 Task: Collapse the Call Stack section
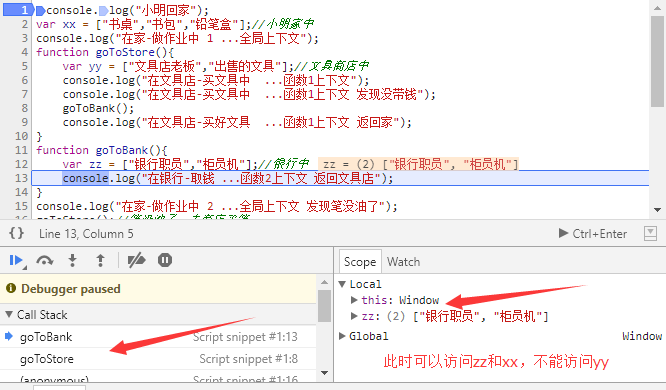coord(9,315)
